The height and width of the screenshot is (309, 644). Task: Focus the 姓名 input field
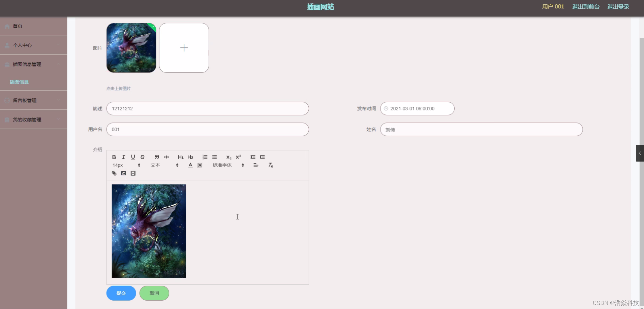(x=481, y=130)
